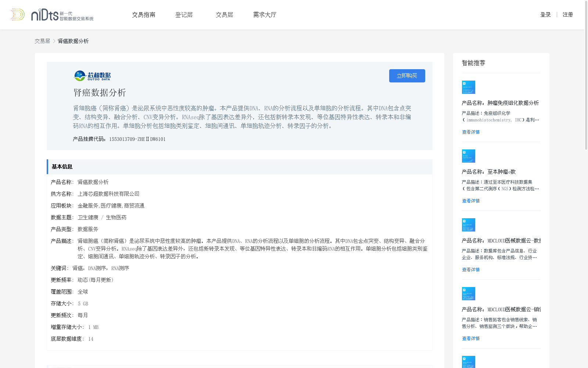Click 产品挂牌代码 1553013709-ZHEⅡDW6101 text

(x=119, y=139)
